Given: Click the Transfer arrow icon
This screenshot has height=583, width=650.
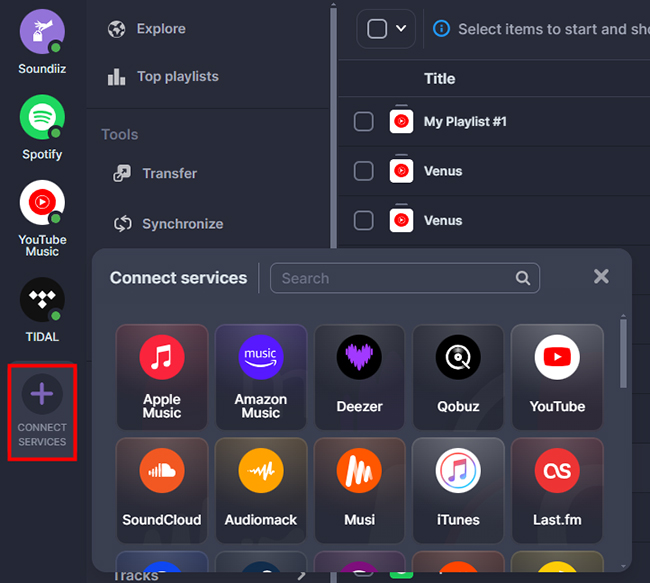Looking at the screenshot, I should tap(122, 173).
